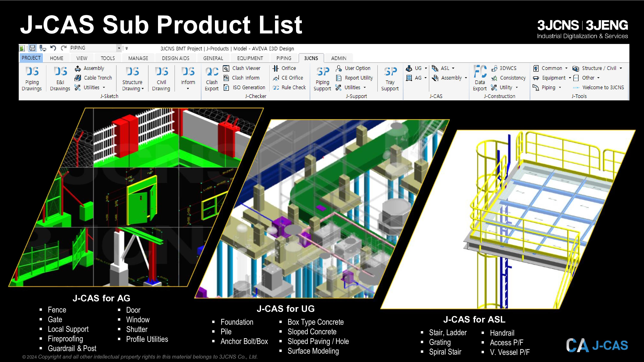Click the Redo arrow

coord(64,48)
